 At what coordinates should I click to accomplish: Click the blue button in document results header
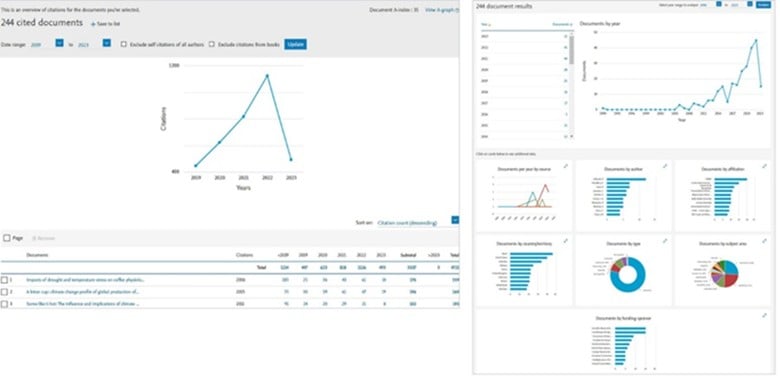click(x=763, y=4)
